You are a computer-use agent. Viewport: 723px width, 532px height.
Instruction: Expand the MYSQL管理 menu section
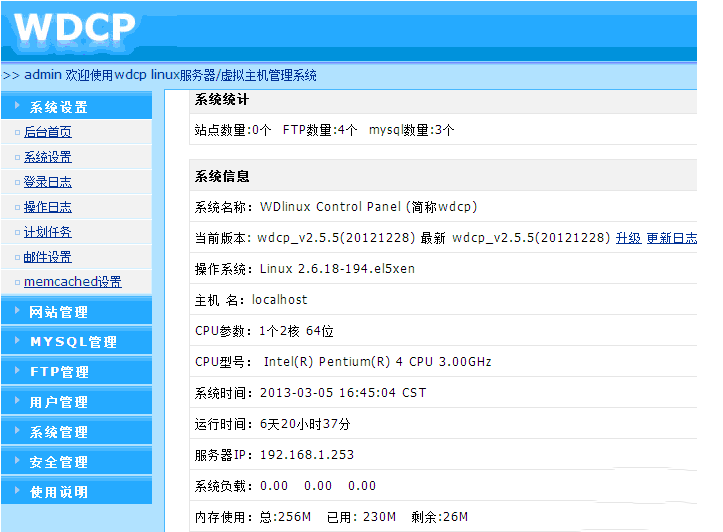tap(73, 342)
